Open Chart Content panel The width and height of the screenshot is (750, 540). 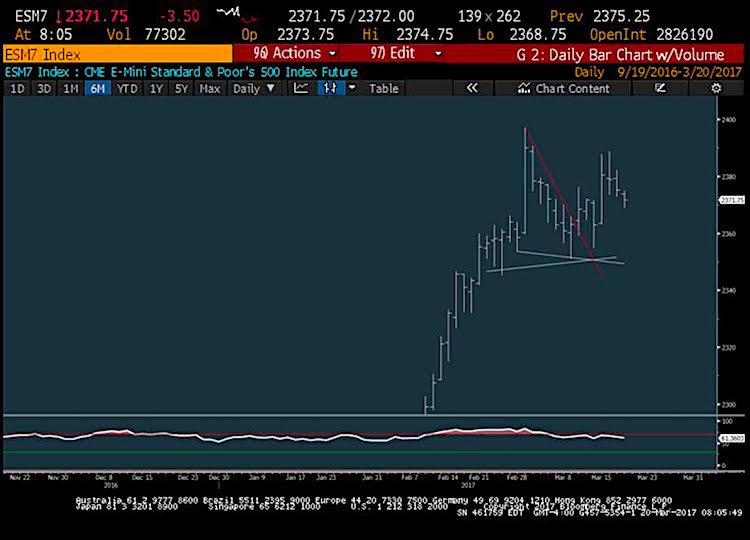point(563,88)
